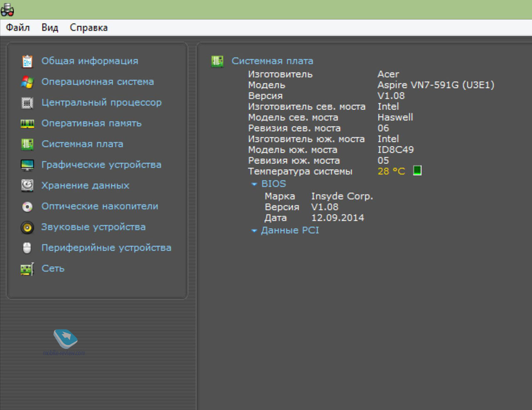Click the Ревизия юж. моста label
Image resolution: width=532 pixels, height=410 pixels.
[x=294, y=161]
